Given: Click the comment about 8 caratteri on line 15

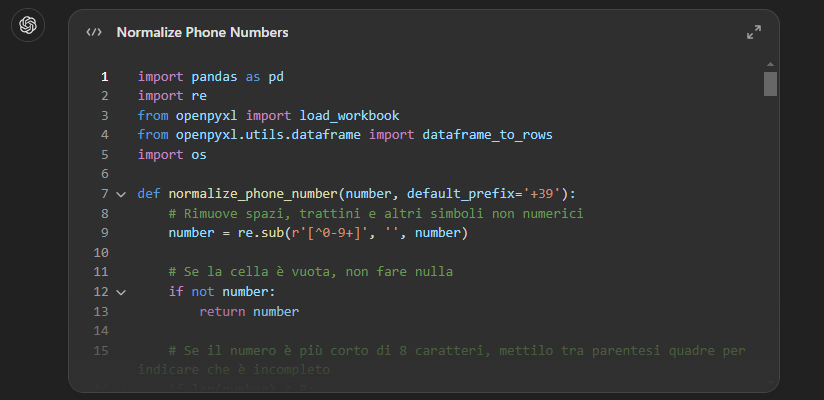Looking at the screenshot, I should (x=441, y=360).
